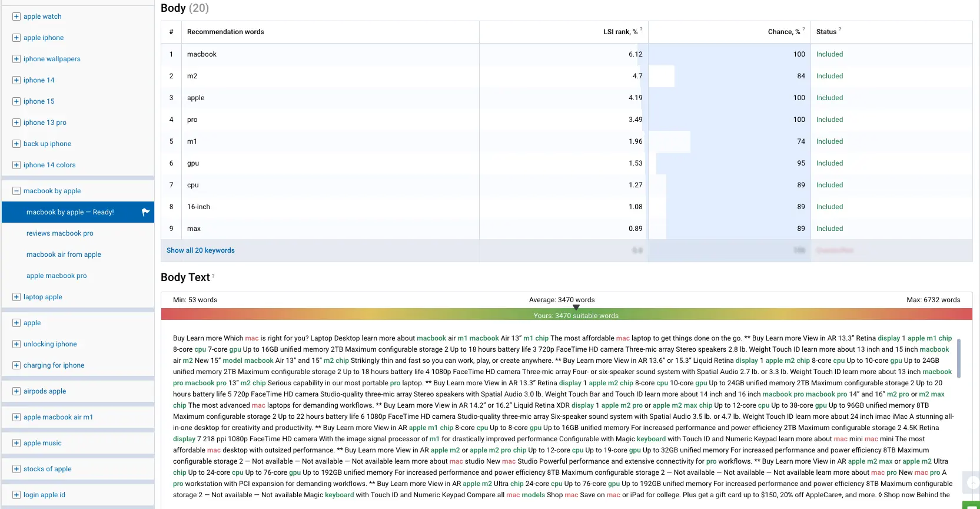Open the help tooltip for LSI rank
This screenshot has width=980, height=509.
click(x=641, y=29)
